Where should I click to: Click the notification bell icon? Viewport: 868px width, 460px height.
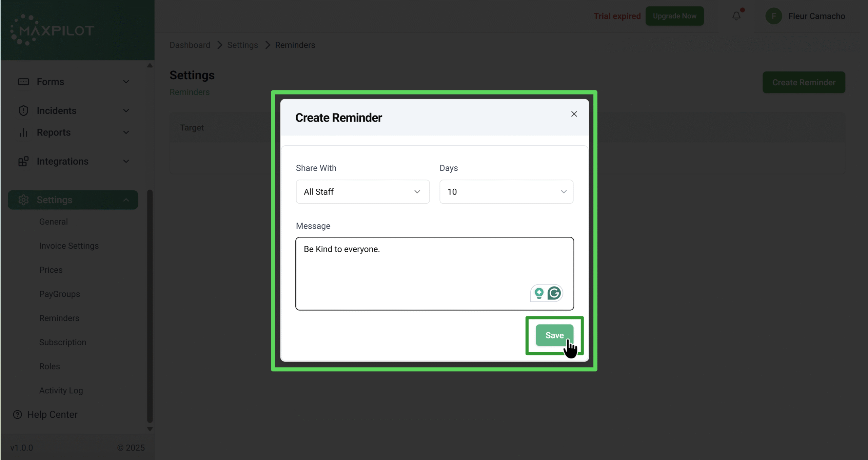736,16
